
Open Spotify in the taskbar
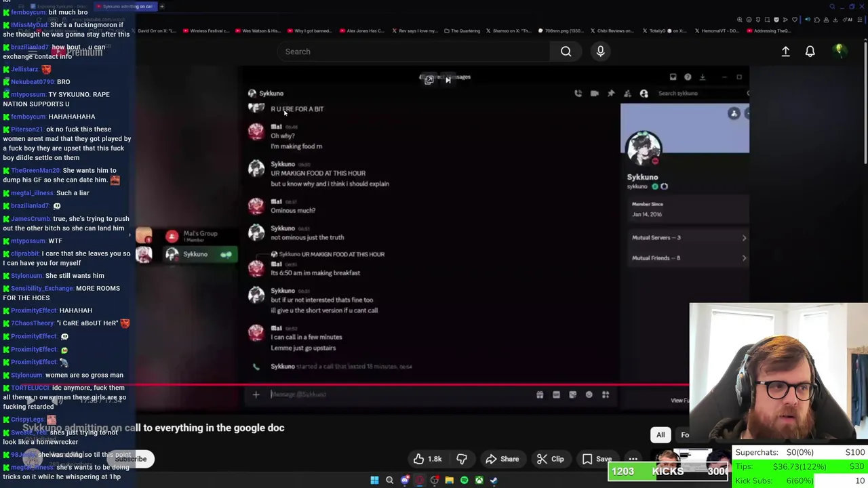[x=464, y=481]
